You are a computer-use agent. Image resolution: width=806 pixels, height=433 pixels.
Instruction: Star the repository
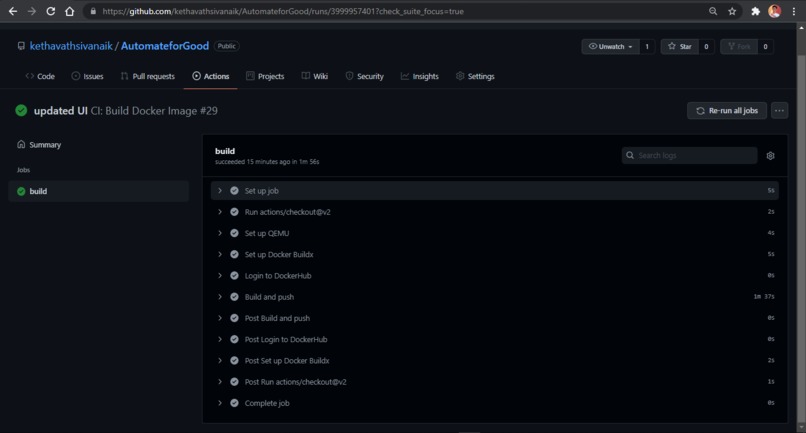pyautogui.click(x=680, y=46)
